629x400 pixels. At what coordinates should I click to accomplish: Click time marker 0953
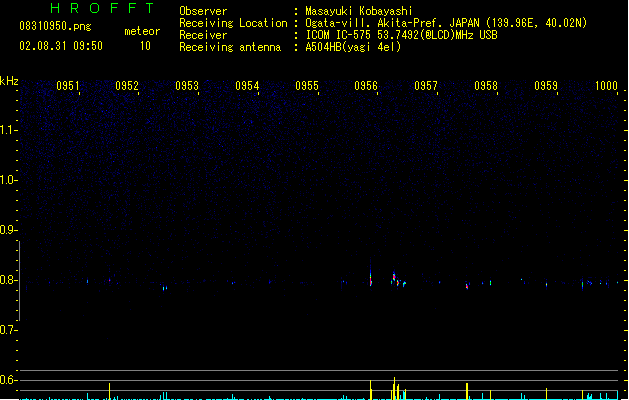(x=187, y=86)
